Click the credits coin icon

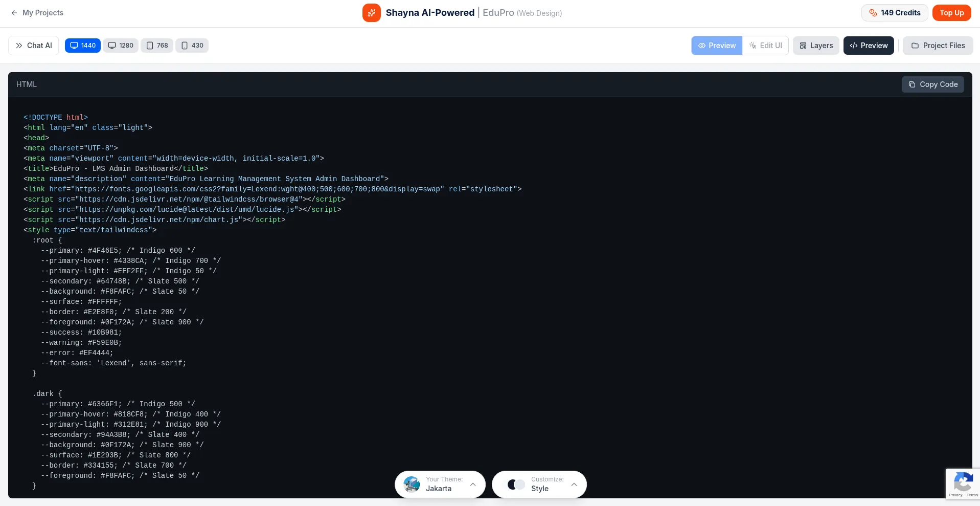pos(873,13)
